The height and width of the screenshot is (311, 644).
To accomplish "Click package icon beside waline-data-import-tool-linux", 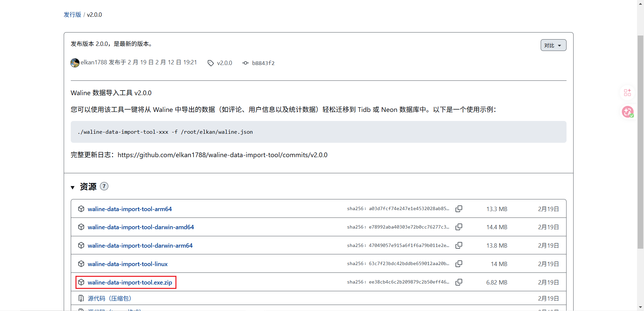I will tap(81, 264).
